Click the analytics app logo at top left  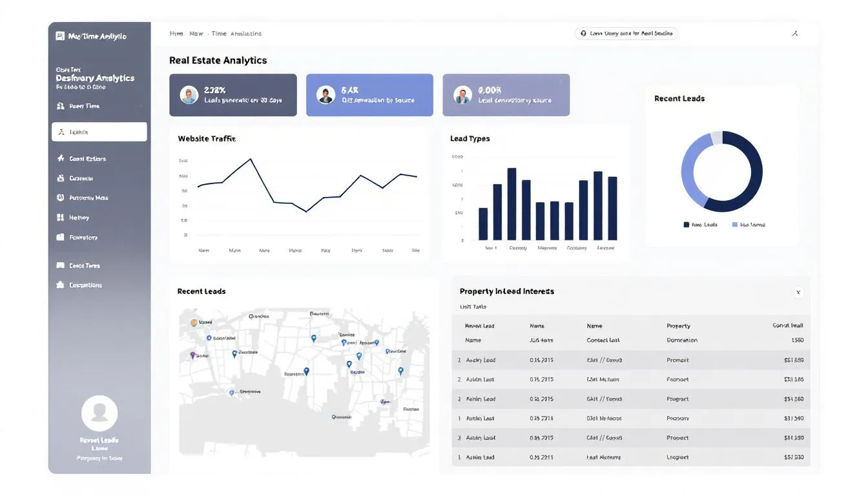tap(59, 36)
